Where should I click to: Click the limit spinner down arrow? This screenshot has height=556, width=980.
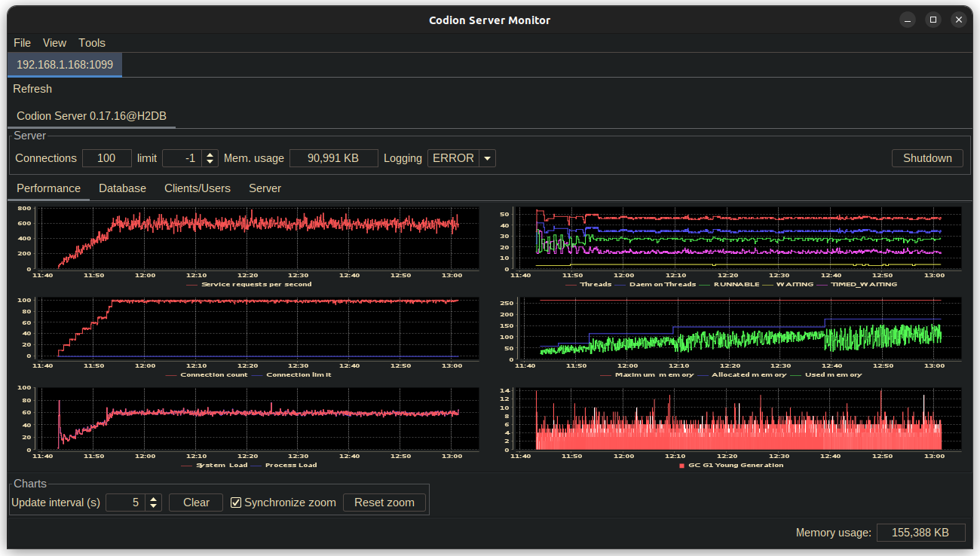click(x=208, y=162)
